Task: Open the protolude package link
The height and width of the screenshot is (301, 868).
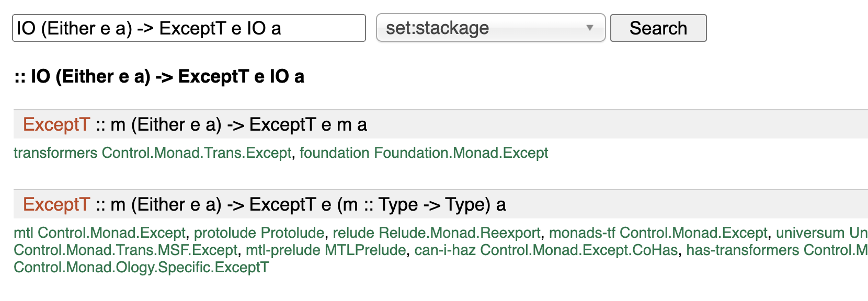Action: pos(226,233)
